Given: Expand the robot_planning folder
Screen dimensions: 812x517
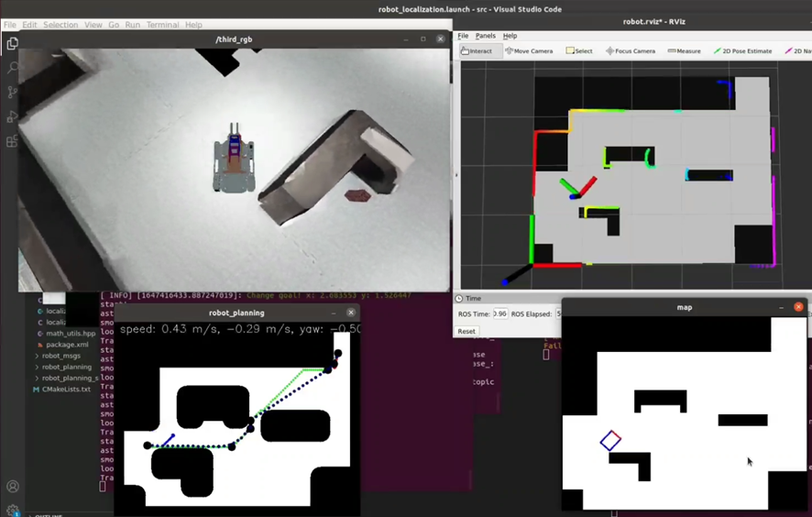Looking at the screenshot, I should tap(66, 367).
